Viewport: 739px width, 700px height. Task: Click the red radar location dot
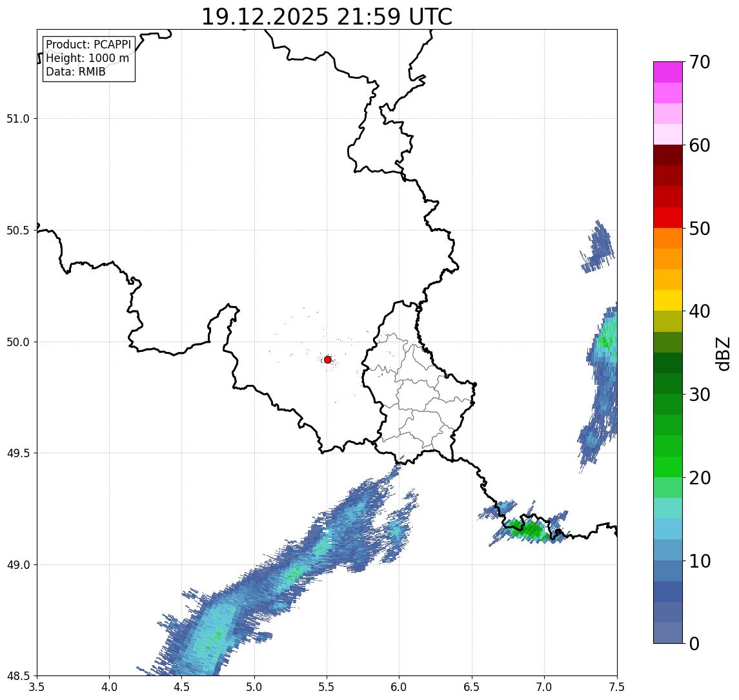pos(328,360)
